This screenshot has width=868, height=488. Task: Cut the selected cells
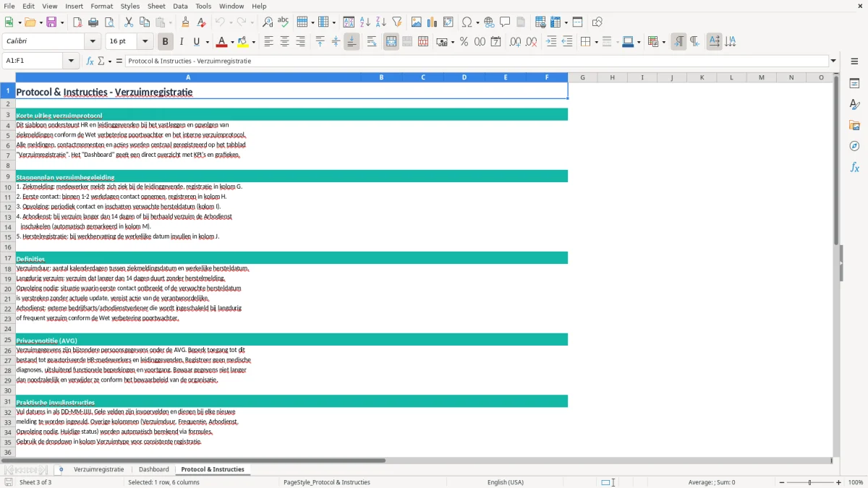pos(129,22)
